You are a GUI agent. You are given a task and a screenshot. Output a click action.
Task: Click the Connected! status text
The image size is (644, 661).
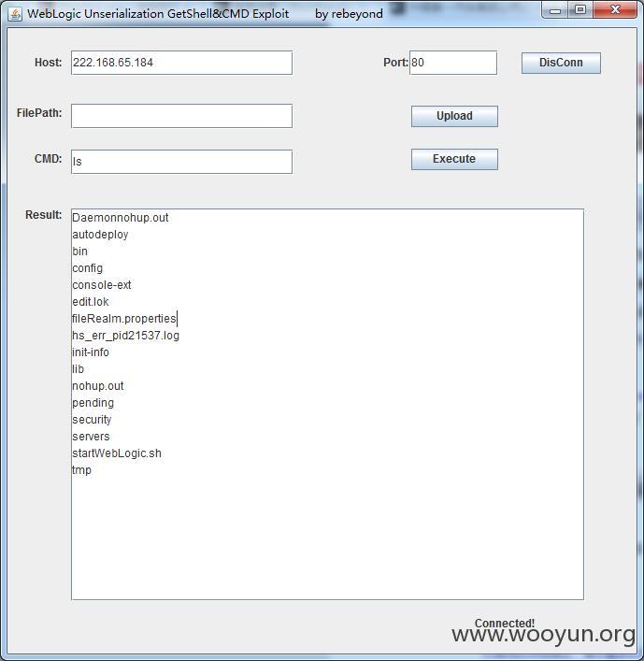pyautogui.click(x=505, y=624)
